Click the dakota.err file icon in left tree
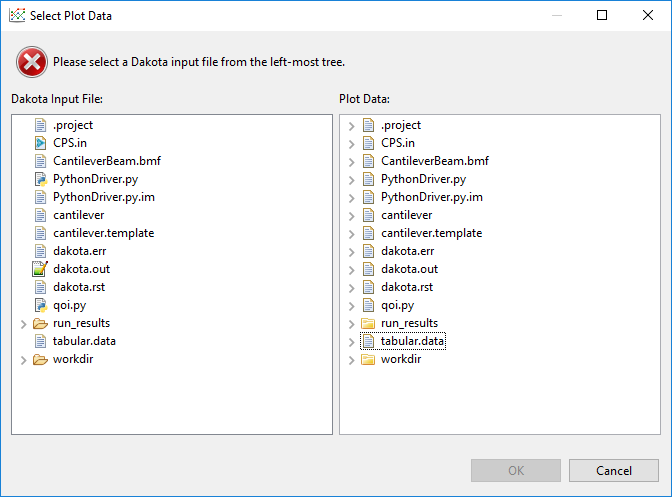Screen dimensions: 672x497 click(x=40, y=251)
